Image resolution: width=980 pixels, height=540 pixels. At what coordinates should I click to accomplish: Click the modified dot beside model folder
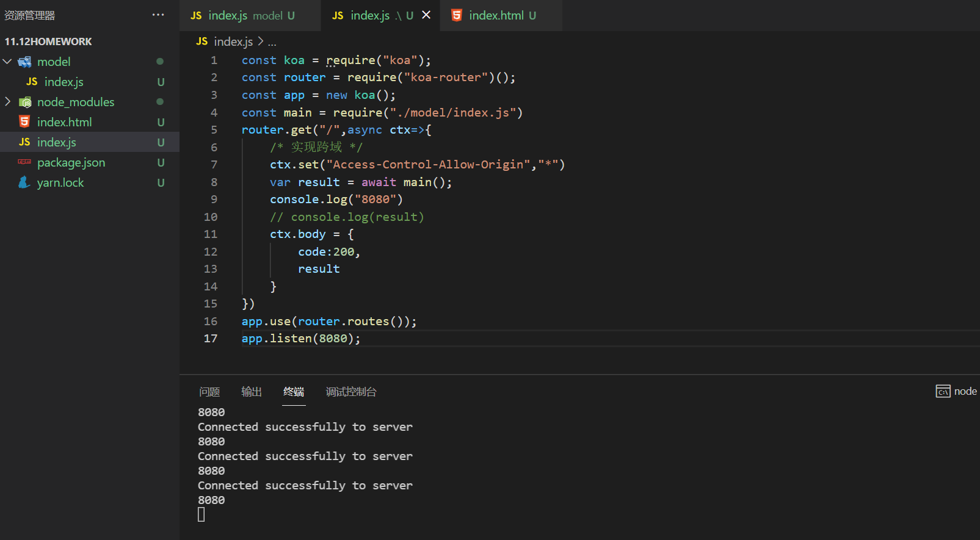(x=160, y=61)
